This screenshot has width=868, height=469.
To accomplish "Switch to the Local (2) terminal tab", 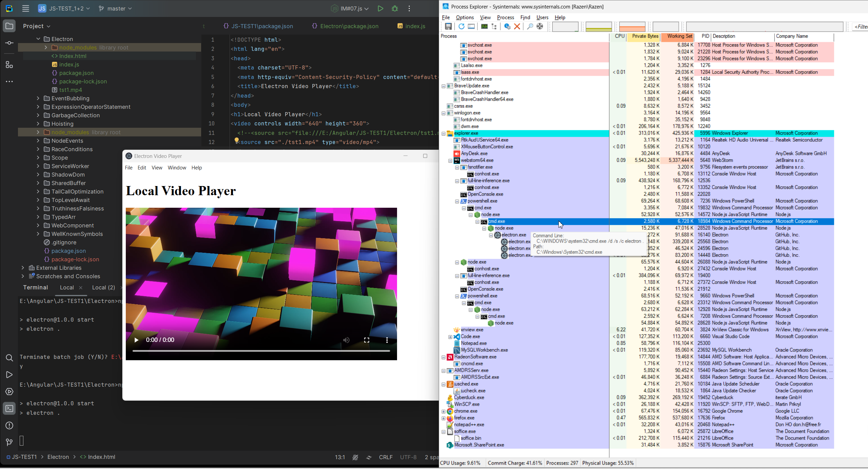I will coord(103,287).
